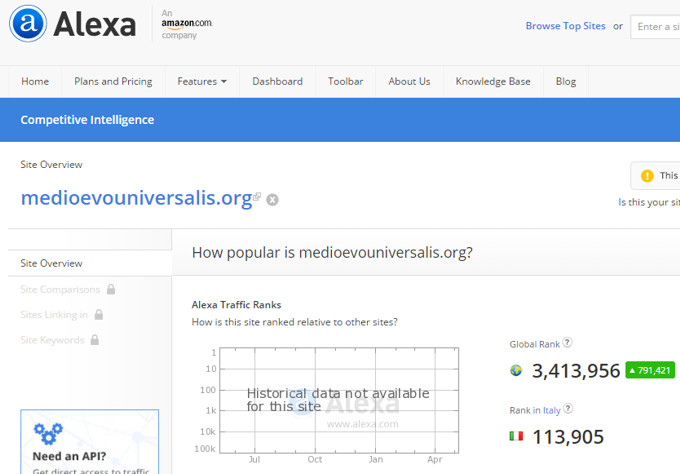Image resolution: width=680 pixels, height=474 pixels.
Task: Click the traffic rank history chart
Action: point(339,400)
